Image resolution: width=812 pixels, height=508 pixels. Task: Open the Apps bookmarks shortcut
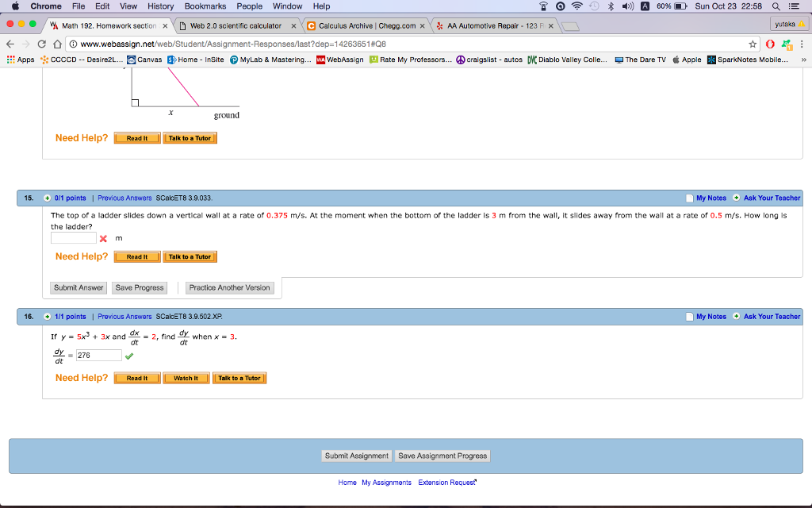21,60
